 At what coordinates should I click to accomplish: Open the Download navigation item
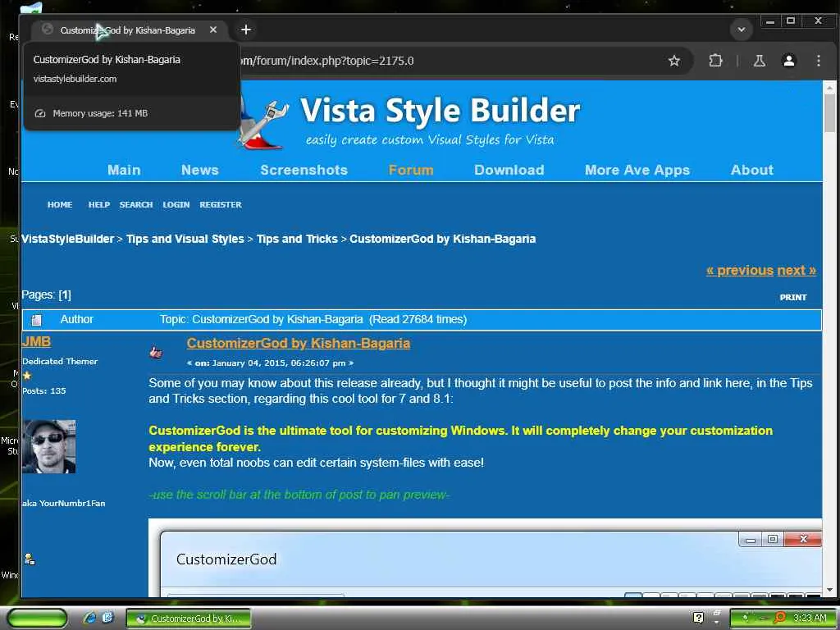[509, 170]
